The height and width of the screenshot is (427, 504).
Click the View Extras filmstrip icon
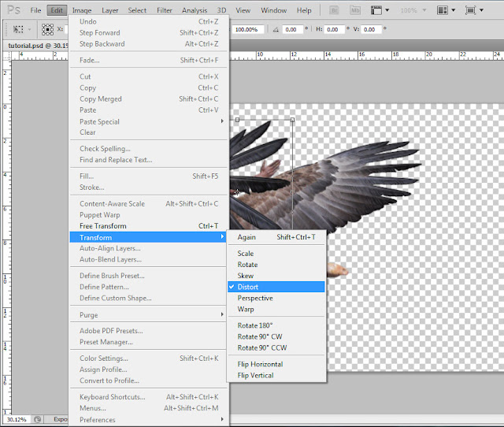coord(376,10)
